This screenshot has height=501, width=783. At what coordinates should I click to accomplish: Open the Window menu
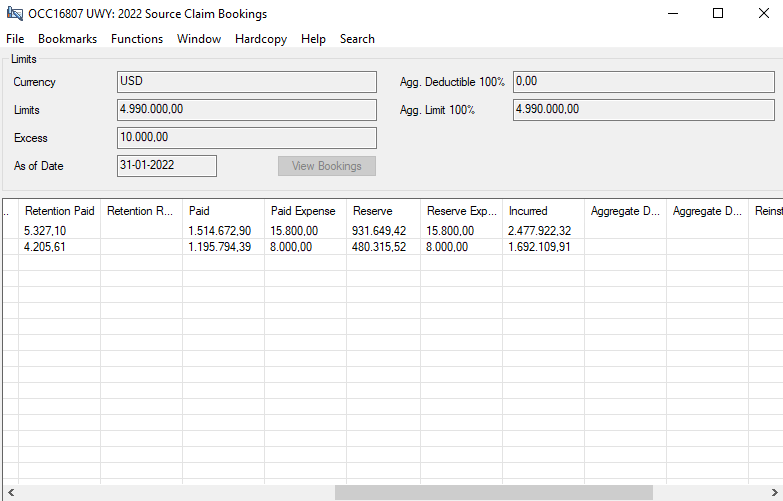pos(199,39)
